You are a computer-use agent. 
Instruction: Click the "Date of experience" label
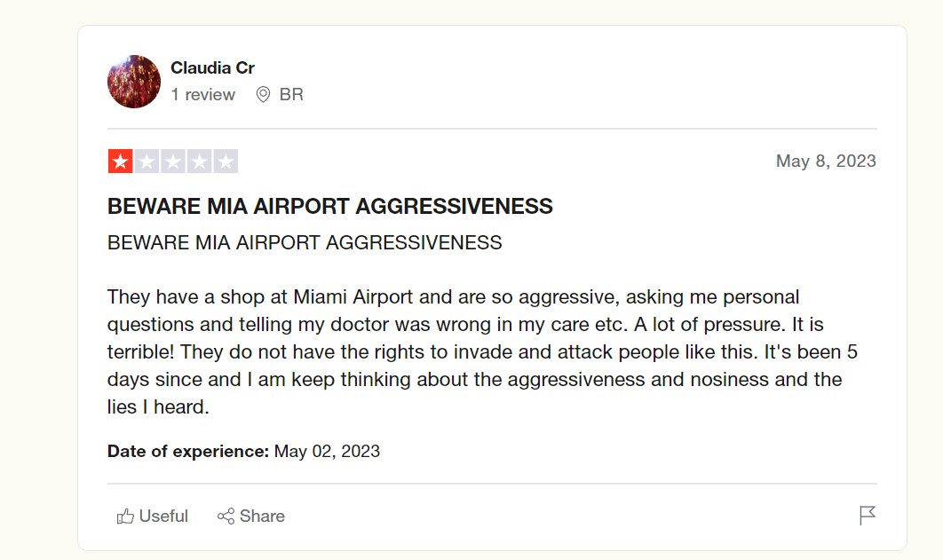tap(187, 451)
